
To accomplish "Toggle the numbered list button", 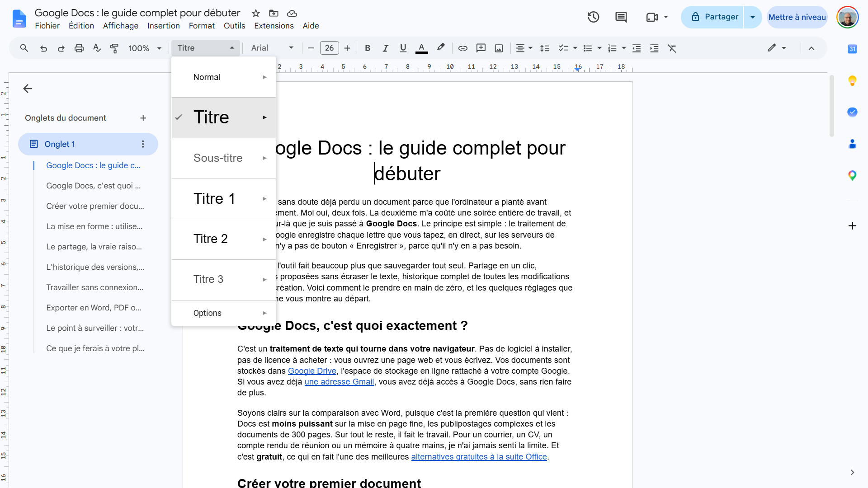I will (612, 48).
